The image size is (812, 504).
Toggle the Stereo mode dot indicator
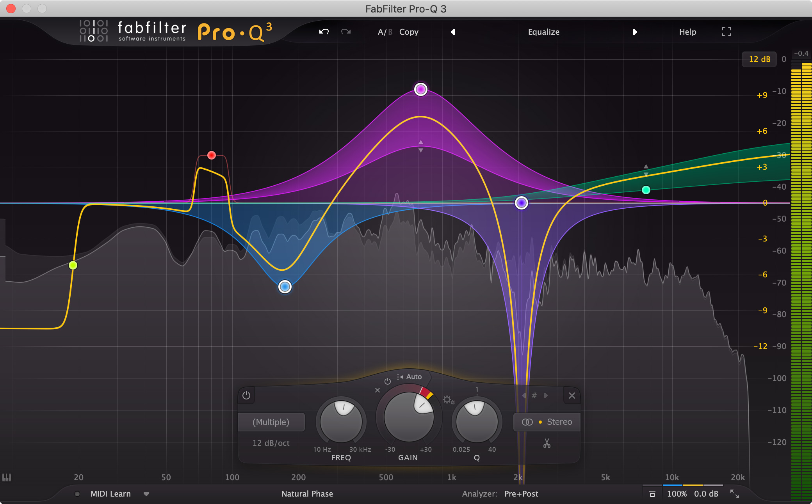tap(539, 421)
